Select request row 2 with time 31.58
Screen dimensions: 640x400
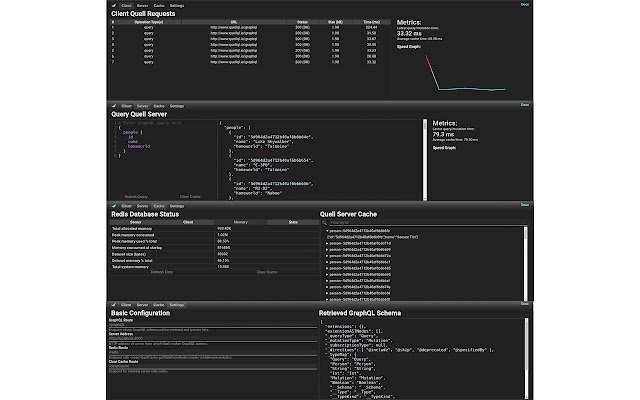[x=250, y=33]
